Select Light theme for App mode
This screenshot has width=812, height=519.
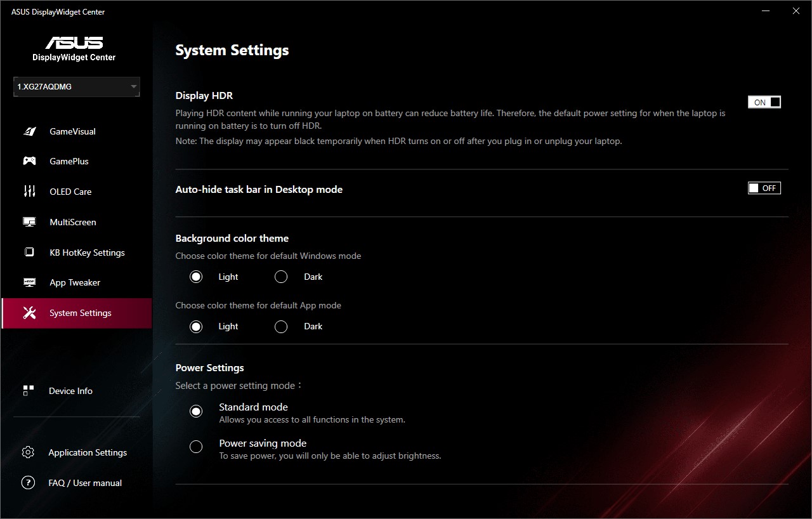[196, 326]
